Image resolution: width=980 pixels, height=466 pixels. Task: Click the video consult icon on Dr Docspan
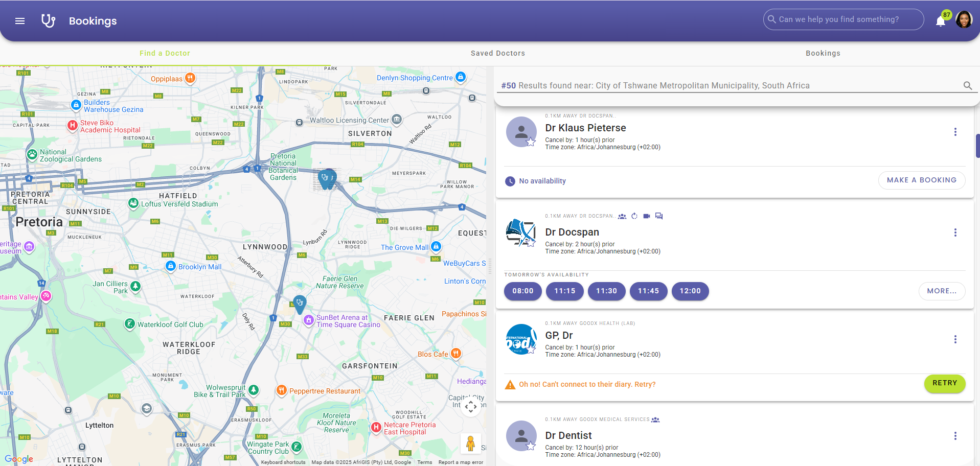tap(647, 216)
